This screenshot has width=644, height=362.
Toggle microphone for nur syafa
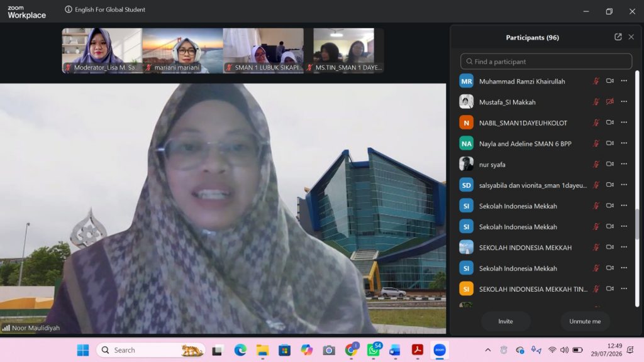[596, 164]
